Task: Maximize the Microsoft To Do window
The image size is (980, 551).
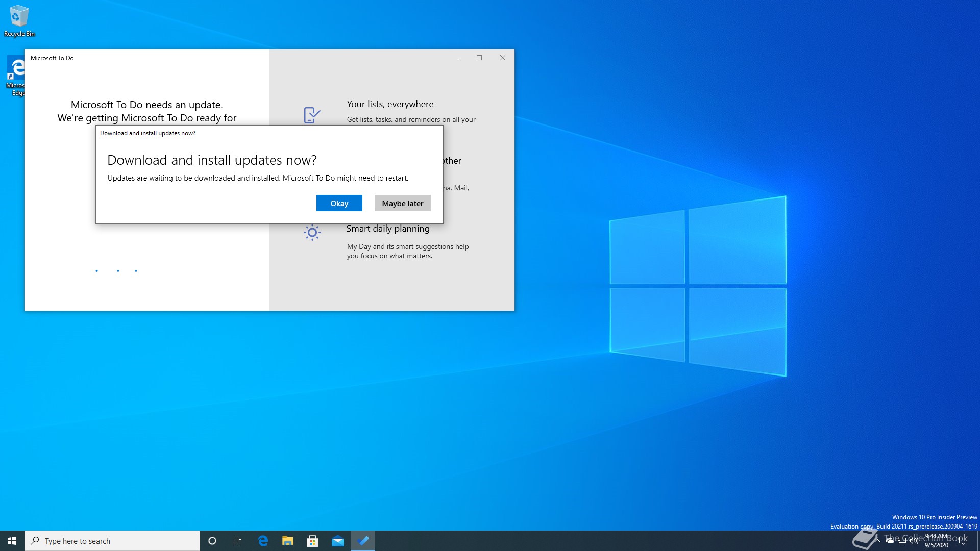Action: 479,58
